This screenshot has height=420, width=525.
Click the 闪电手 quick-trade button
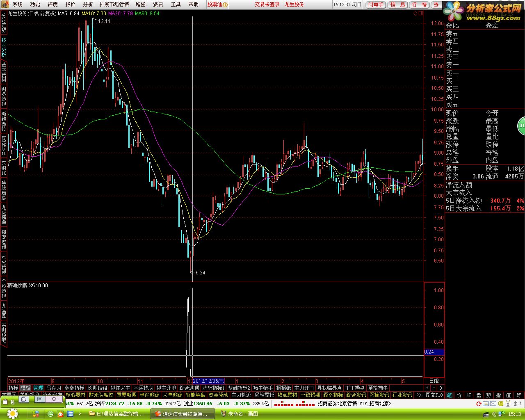pyautogui.click(x=376, y=5)
